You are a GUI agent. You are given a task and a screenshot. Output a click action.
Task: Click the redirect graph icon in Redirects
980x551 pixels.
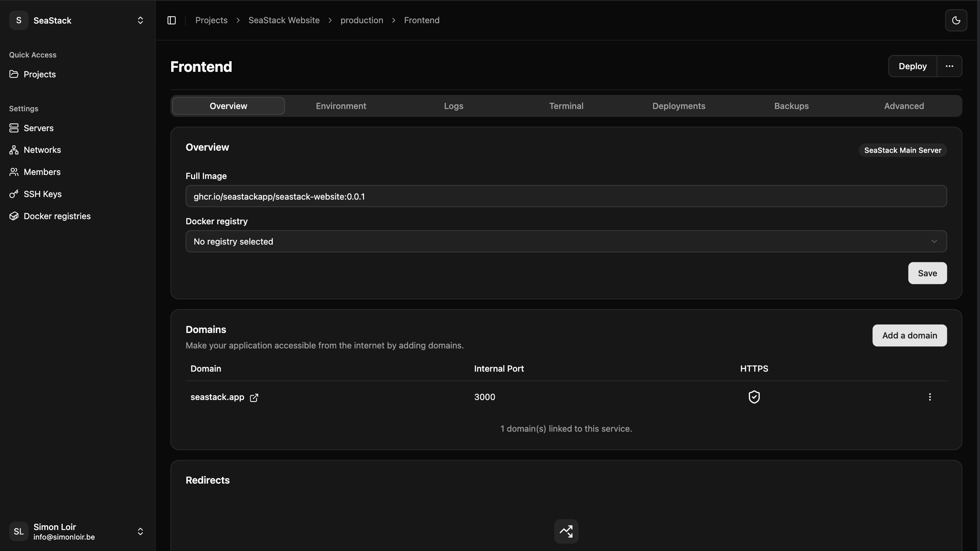(566, 531)
